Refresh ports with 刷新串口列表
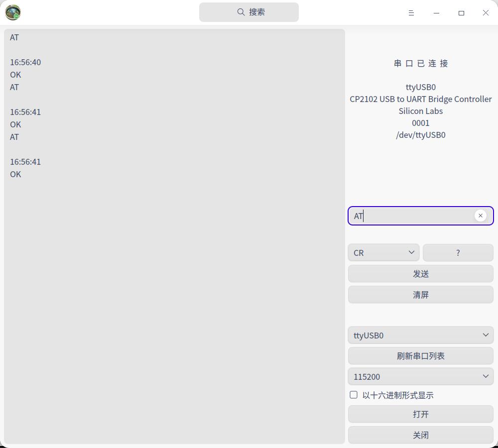This screenshot has height=448, width=498. (x=420, y=356)
